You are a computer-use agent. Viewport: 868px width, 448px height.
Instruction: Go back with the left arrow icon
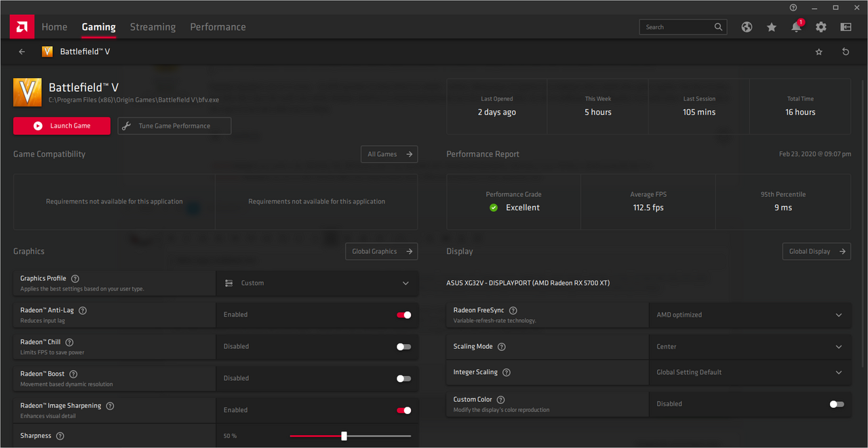(x=22, y=52)
